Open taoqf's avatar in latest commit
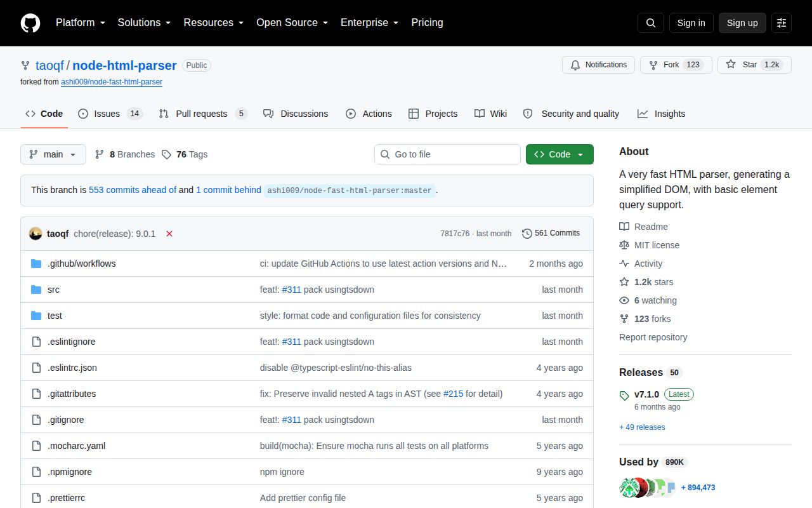This screenshot has width=812, height=508. 36,234
